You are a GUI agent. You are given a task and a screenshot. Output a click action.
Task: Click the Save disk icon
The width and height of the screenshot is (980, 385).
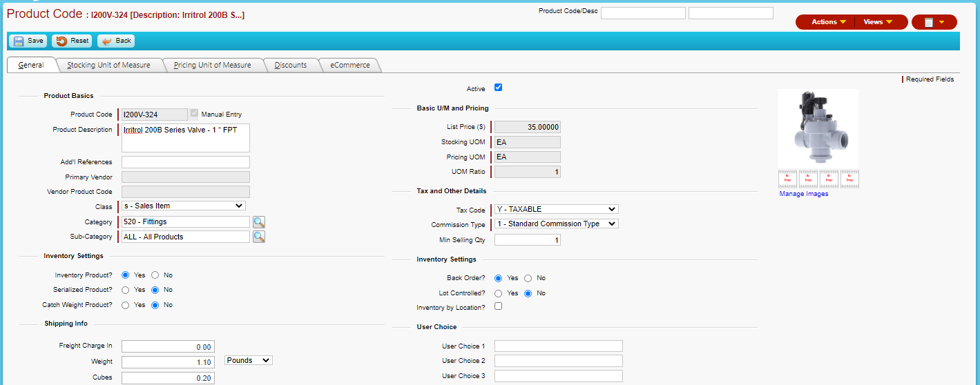pos(19,41)
